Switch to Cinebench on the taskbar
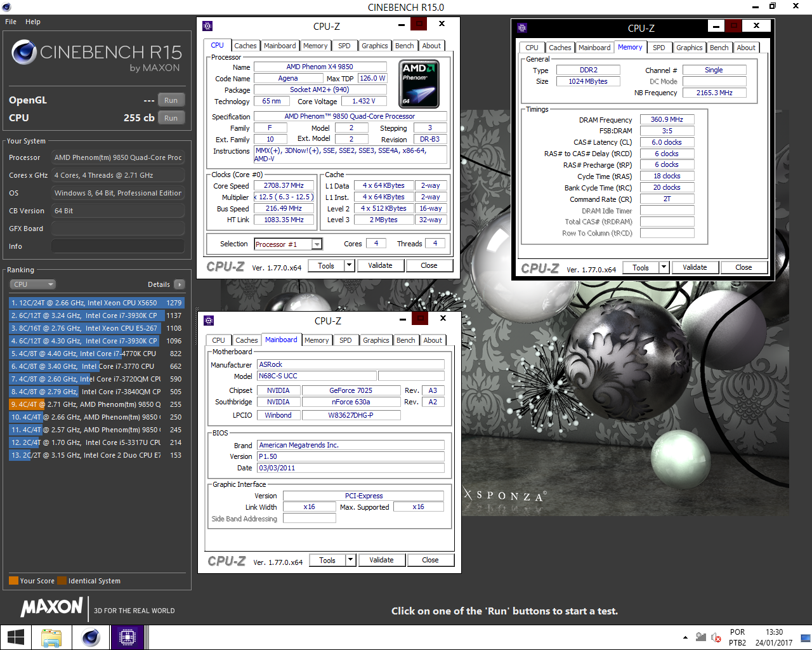812x650 pixels. [91, 637]
